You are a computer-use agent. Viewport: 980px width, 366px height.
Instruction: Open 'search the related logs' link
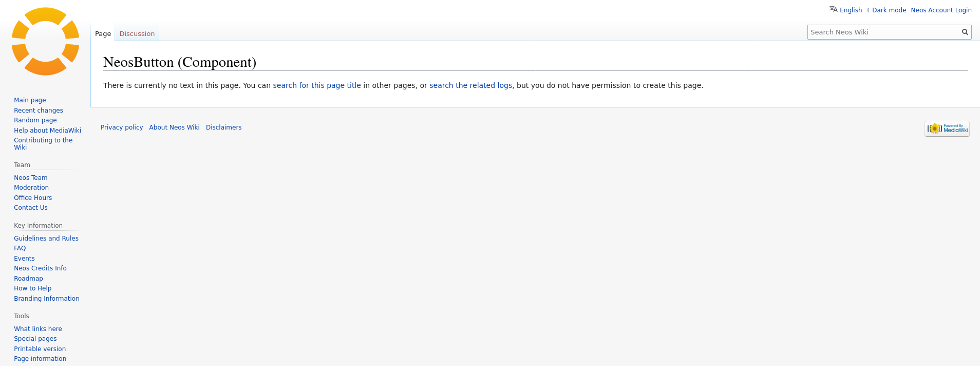pos(470,85)
